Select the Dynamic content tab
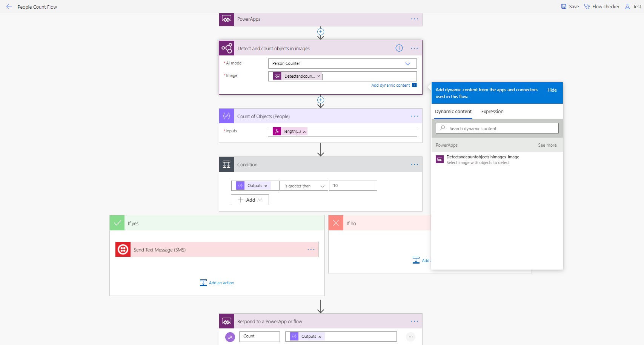Image resolution: width=644 pixels, height=345 pixels. tap(453, 111)
